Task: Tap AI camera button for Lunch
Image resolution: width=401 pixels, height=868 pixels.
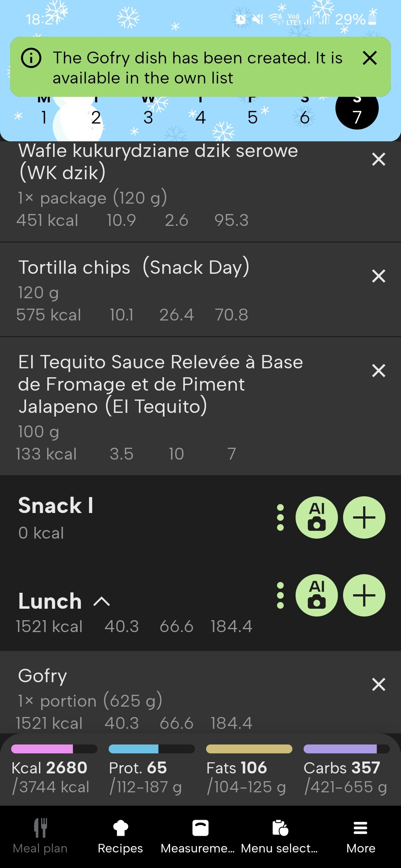Action: pos(316,595)
